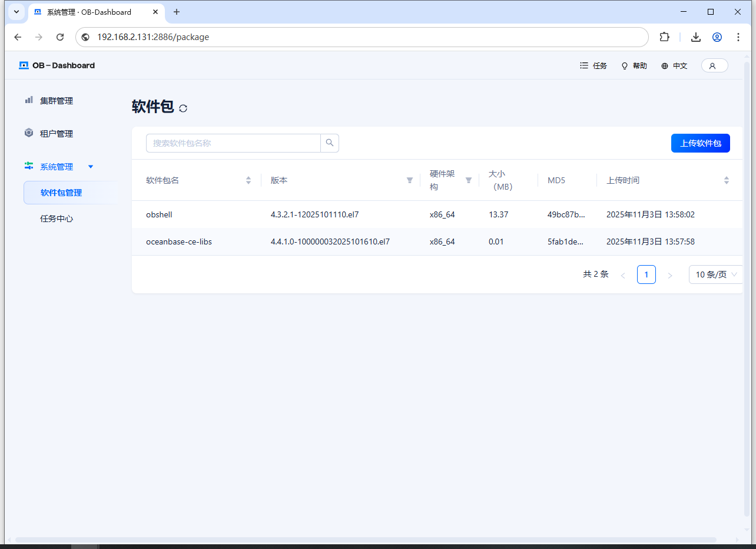Open the user account avatar menu
Viewport: 756px width, 549px height.
pyautogui.click(x=714, y=66)
